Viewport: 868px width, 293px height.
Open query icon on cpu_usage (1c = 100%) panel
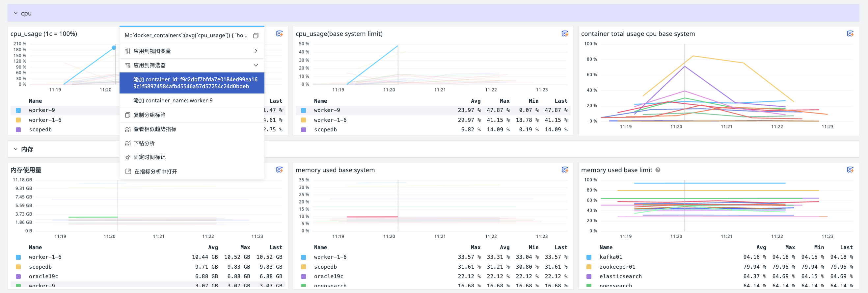(279, 34)
